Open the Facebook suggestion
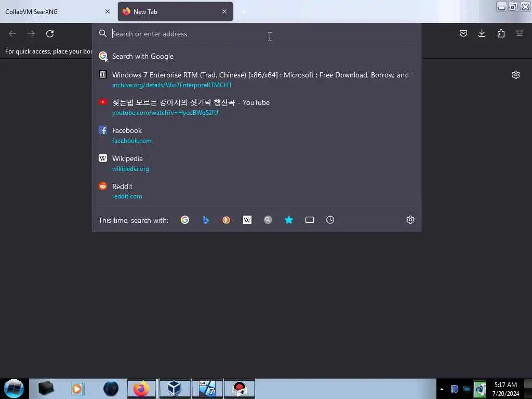The width and height of the screenshot is (532, 399). tap(257, 135)
